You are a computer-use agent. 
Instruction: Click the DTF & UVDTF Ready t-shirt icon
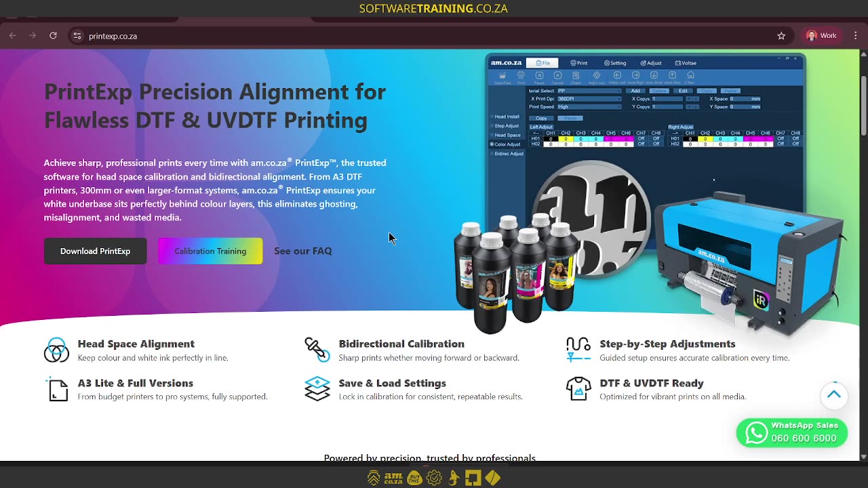point(578,389)
